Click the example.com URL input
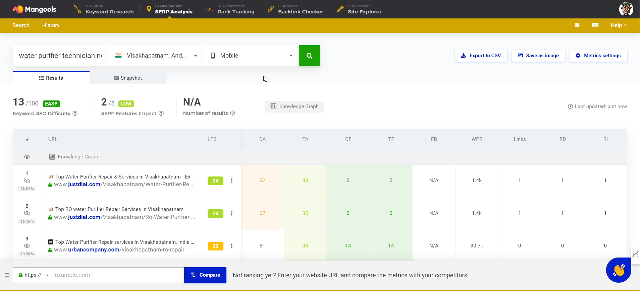644x291 pixels. [117, 275]
